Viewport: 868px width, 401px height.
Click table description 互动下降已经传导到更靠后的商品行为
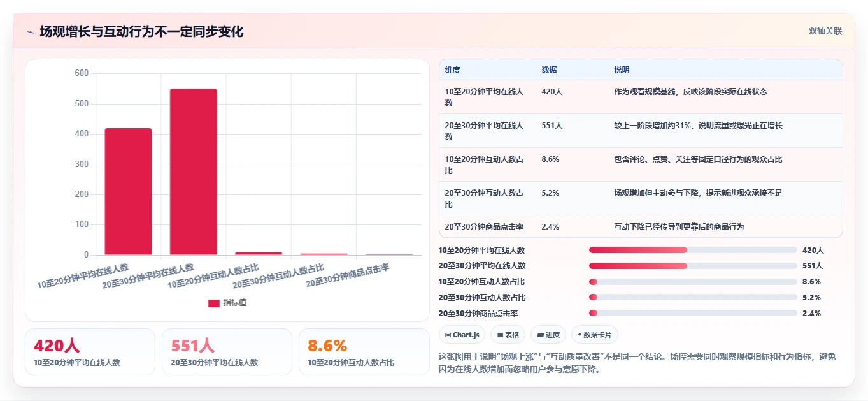(679, 227)
